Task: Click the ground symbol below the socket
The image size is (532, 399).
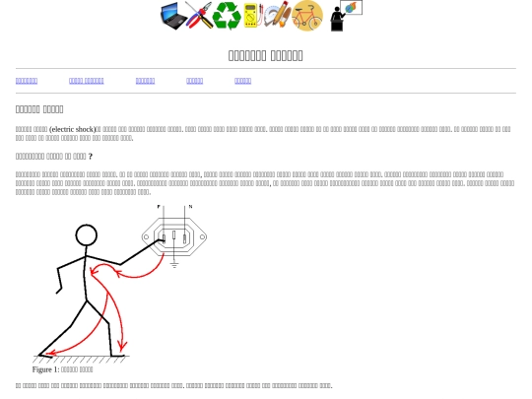Action: tap(174, 264)
